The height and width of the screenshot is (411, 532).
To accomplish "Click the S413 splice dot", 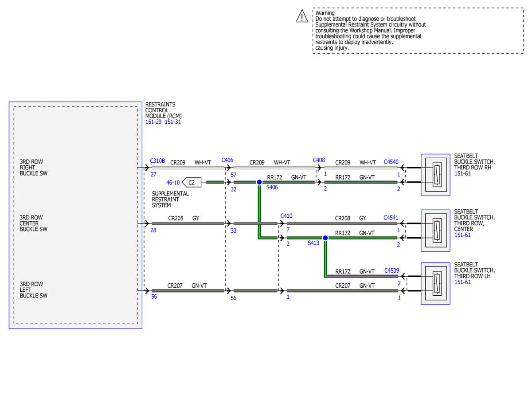I will pos(325,238).
